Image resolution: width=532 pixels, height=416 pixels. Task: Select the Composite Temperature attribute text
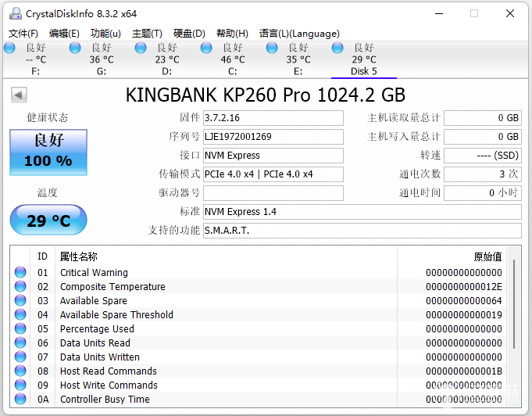pos(112,287)
